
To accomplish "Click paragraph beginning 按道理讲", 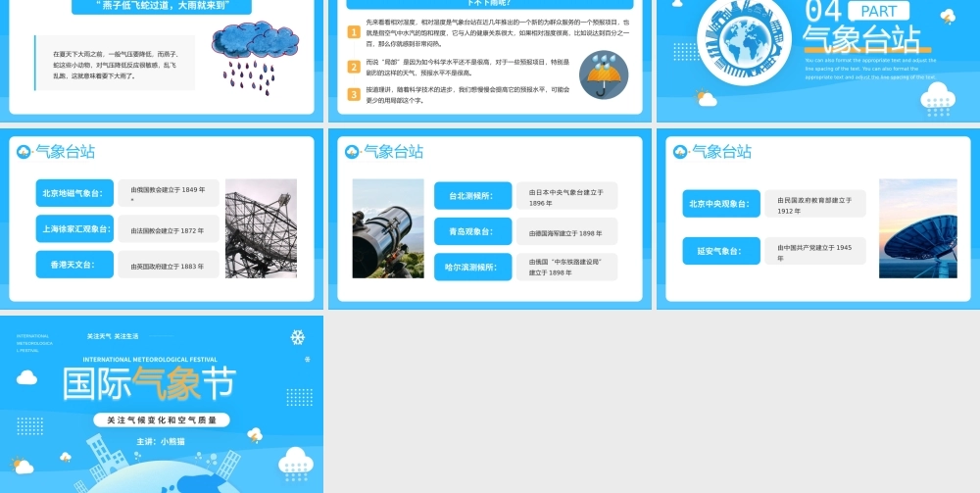I will (x=468, y=95).
